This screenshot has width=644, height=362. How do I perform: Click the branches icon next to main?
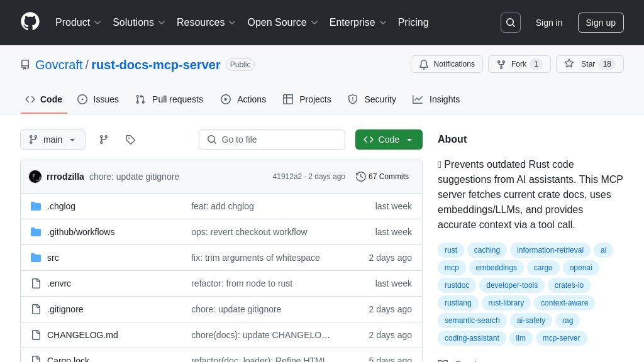coord(104,140)
